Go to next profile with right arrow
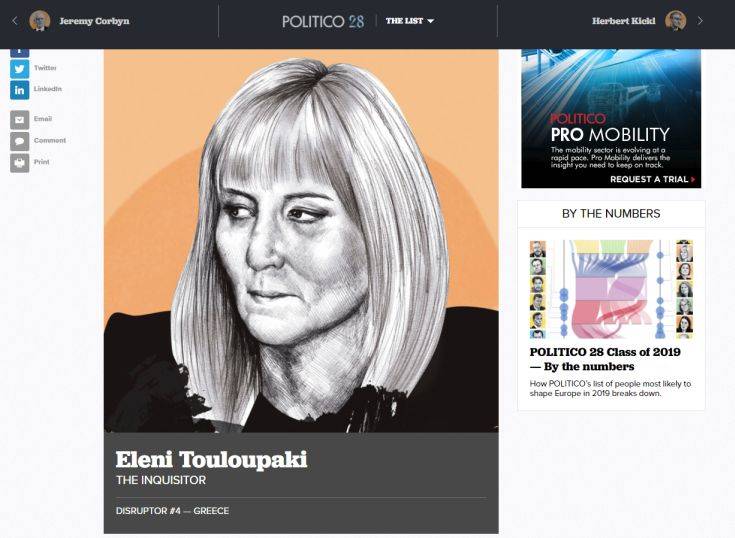The width and height of the screenshot is (735, 538). (700, 21)
